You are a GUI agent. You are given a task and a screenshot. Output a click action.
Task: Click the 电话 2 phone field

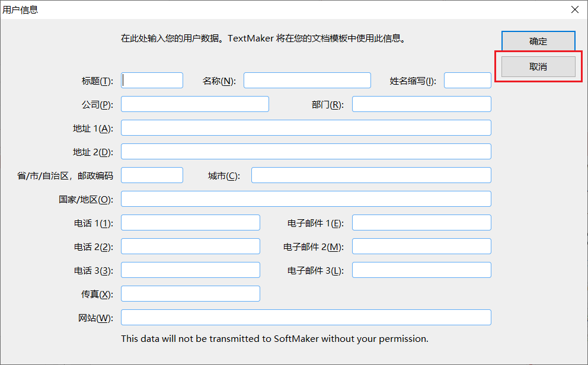pyautogui.click(x=190, y=246)
